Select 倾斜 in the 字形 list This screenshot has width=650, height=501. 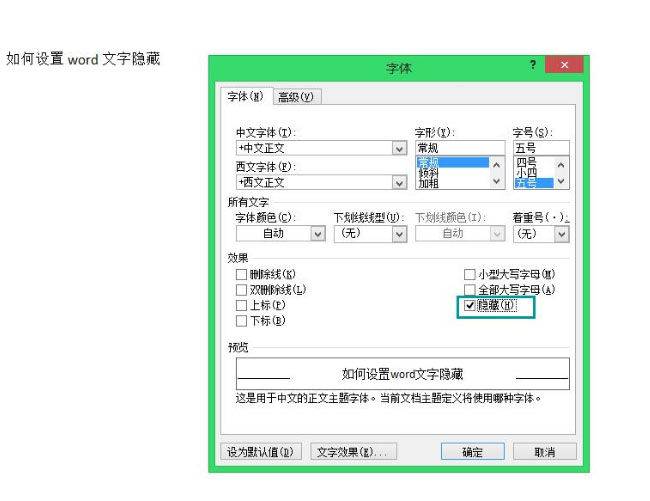click(x=452, y=173)
